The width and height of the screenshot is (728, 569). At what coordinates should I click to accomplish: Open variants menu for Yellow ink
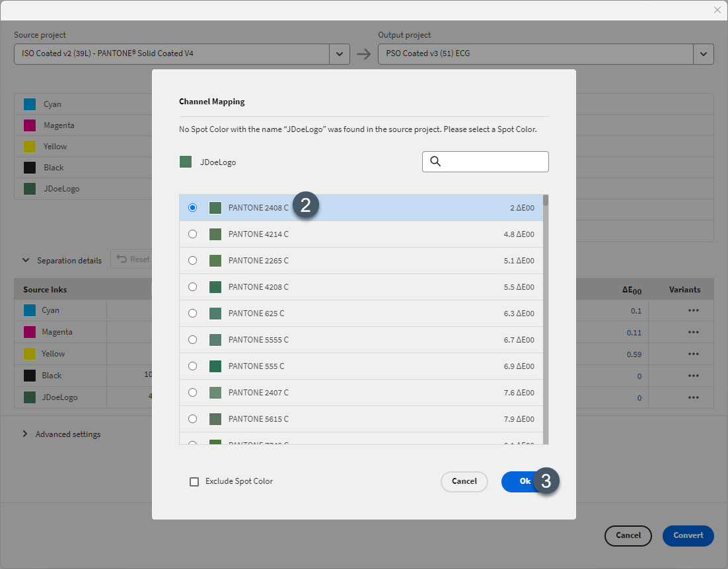point(693,354)
